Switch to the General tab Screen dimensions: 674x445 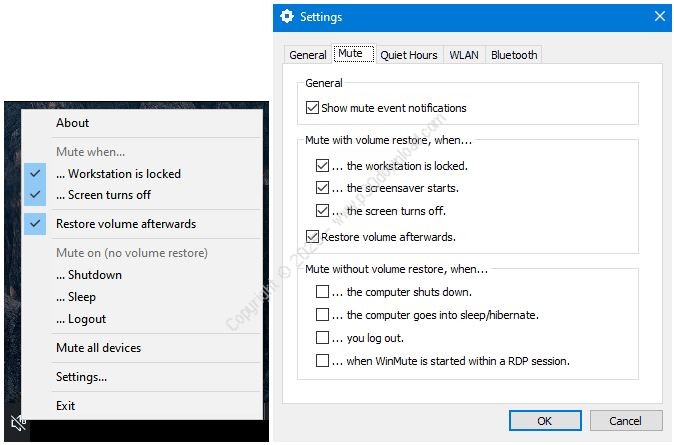[308, 55]
